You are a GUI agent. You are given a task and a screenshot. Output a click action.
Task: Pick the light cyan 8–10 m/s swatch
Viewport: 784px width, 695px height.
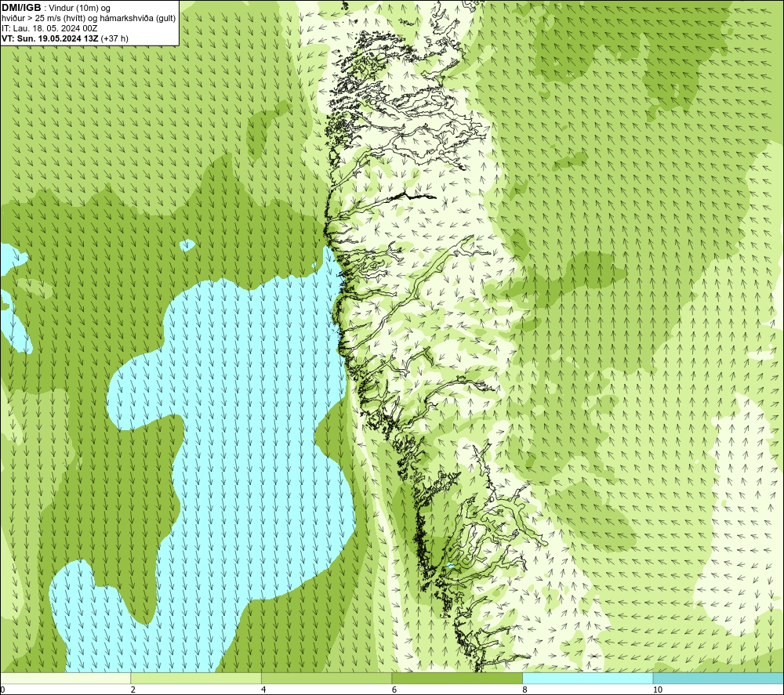click(x=587, y=678)
